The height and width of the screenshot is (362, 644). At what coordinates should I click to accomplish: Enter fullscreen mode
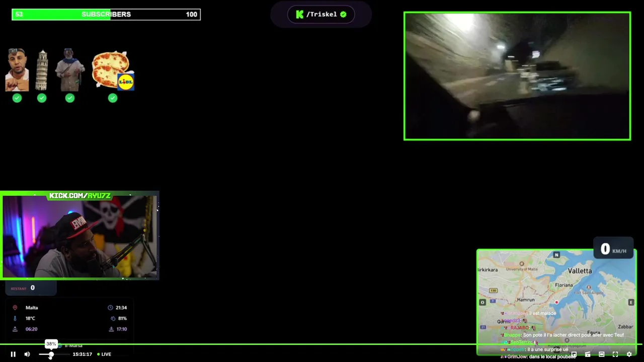point(615,354)
